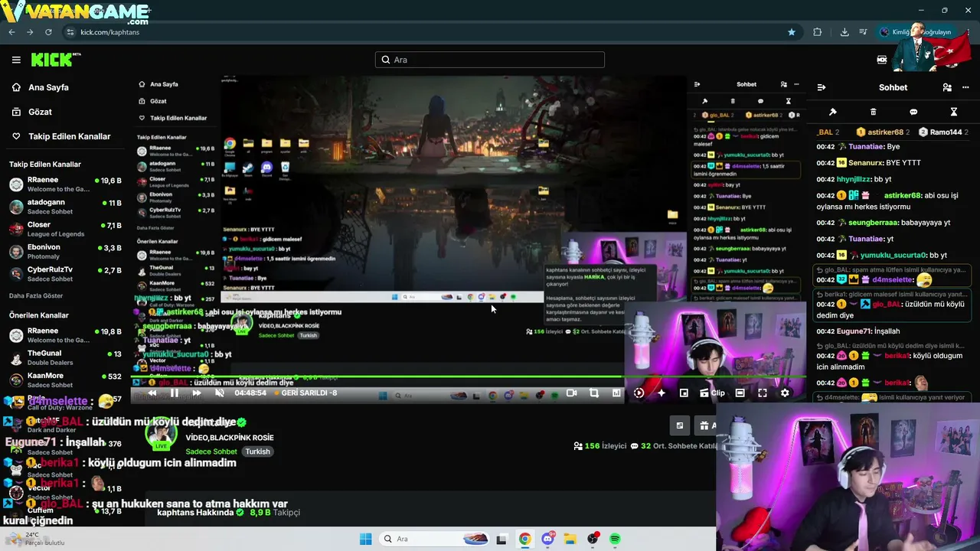
Task: Open Closer channel in followed list
Action: click(x=65, y=230)
